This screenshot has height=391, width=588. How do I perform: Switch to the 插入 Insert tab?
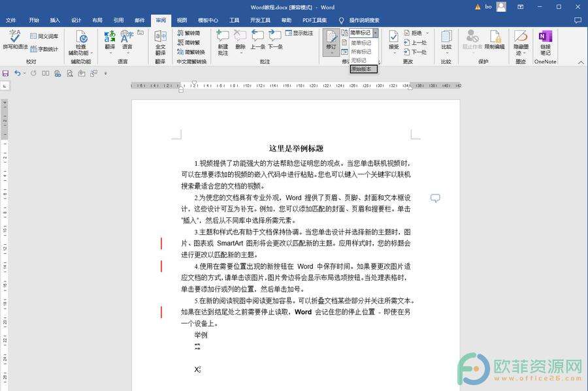pos(55,20)
